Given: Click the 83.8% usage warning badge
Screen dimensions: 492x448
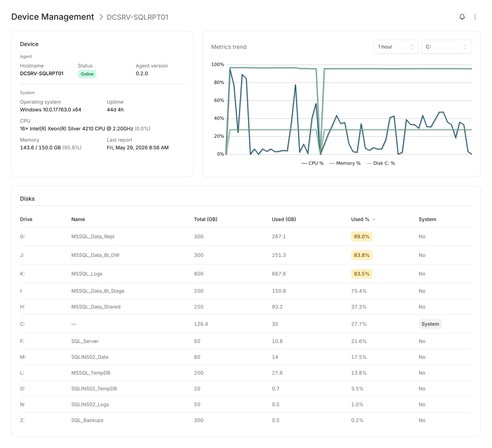Looking at the screenshot, I should pos(362,255).
